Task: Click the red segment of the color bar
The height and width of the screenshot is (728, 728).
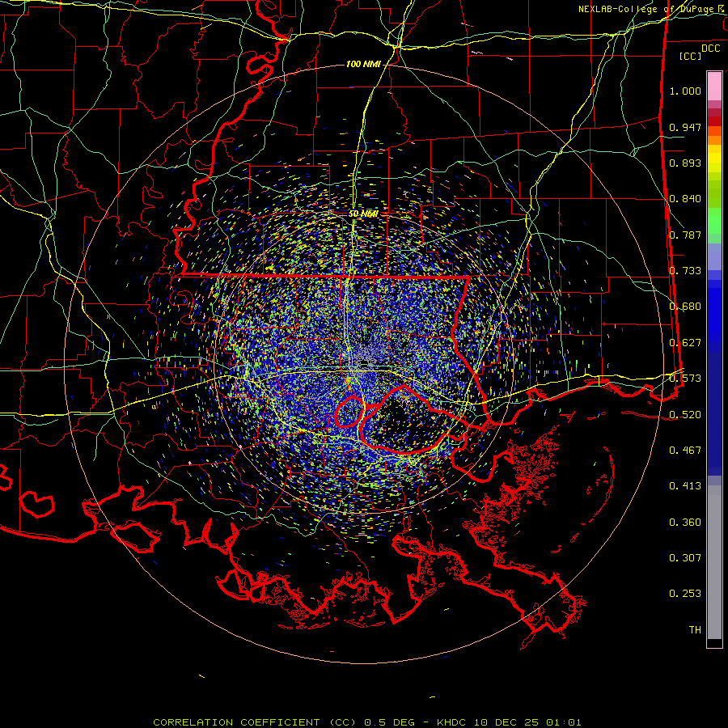Action: 714,121
